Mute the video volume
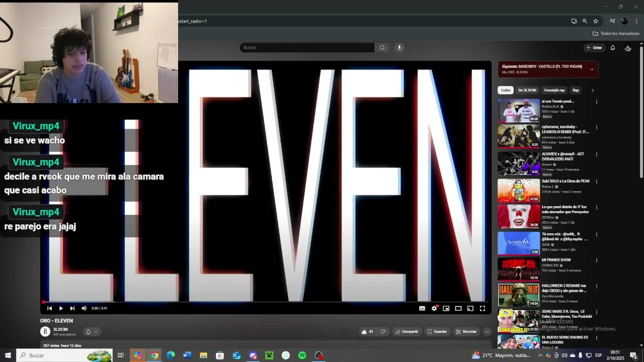The height and width of the screenshot is (362, 644). [84, 308]
